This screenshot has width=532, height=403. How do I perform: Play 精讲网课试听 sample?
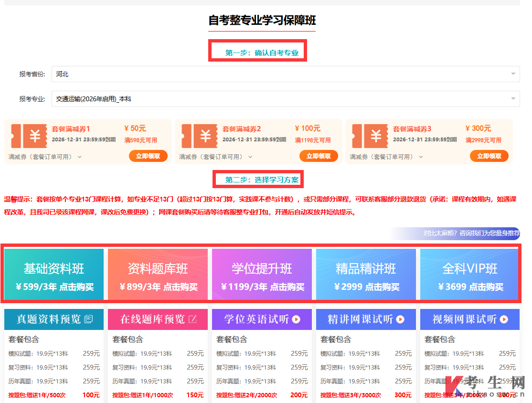point(366,319)
